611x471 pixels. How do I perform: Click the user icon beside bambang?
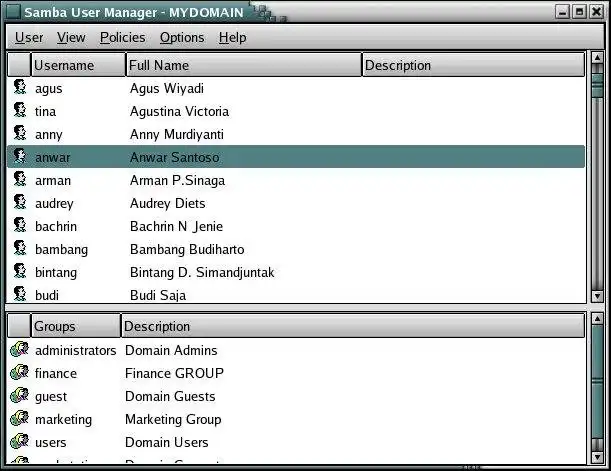tap(20, 248)
